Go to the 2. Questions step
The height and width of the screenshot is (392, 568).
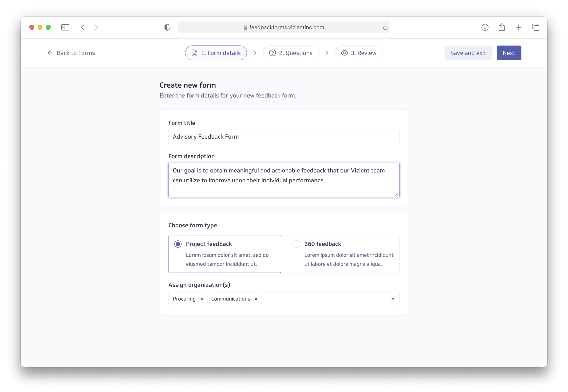(x=291, y=53)
